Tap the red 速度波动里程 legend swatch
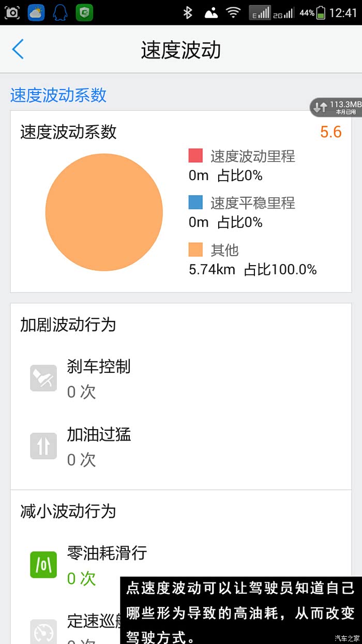362x644 pixels. tap(195, 155)
